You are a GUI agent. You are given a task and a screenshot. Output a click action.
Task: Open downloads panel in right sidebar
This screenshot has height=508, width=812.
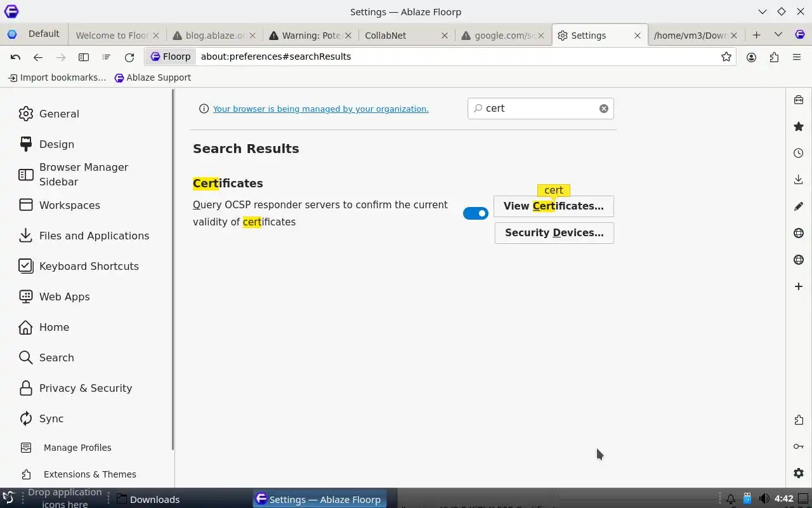click(799, 180)
